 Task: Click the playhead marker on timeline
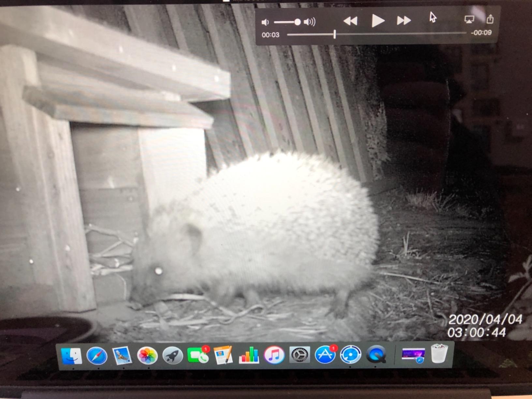335,34
